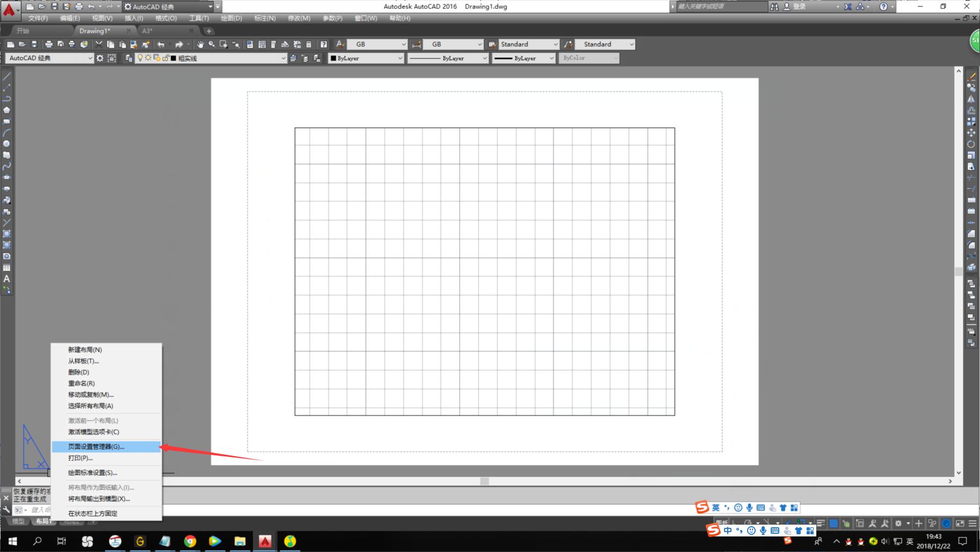Screen dimensions: 980x552
Task: Open the dimension style GB dropdown
Action: pos(454,44)
